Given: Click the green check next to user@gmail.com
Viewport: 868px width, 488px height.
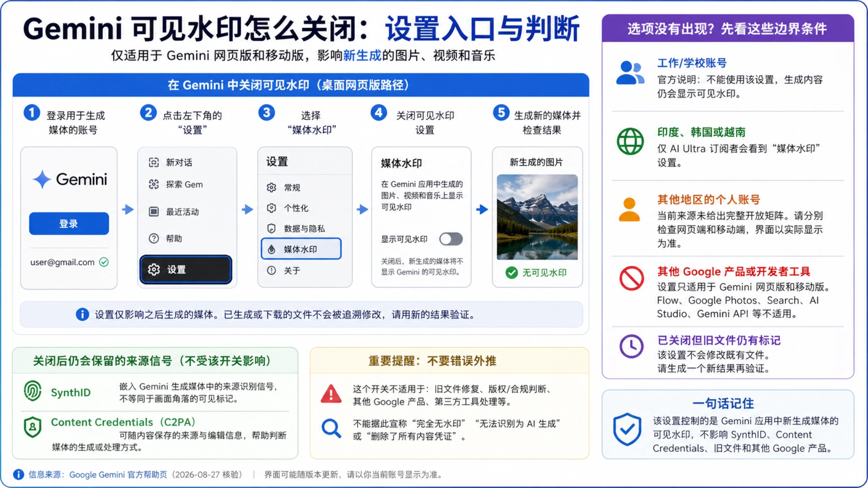Looking at the screenshot, I should tap(104, 262).
